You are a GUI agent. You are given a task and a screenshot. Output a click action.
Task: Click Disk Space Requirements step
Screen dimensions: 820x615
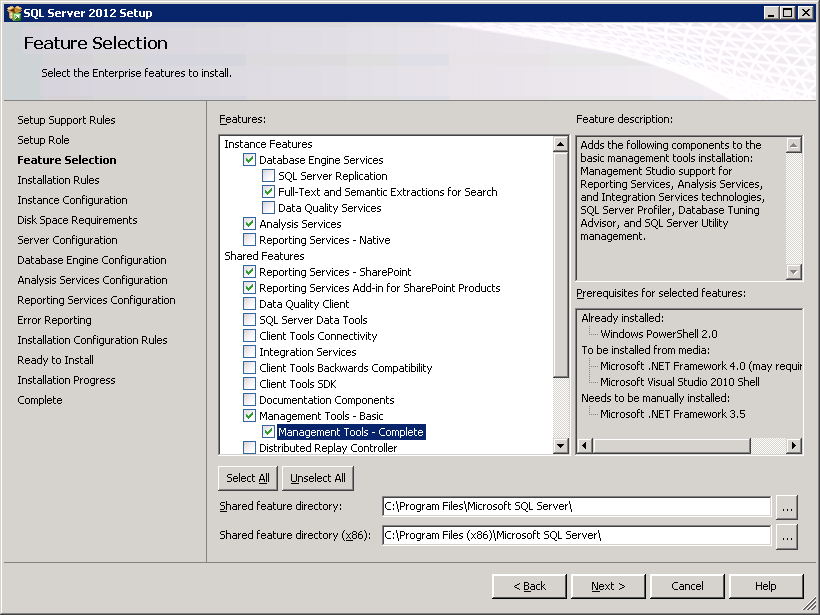pyautogui.click(x=77, y=220)
